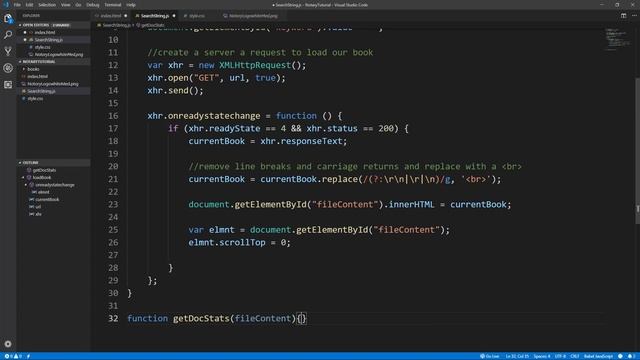Click the errors and warnings status indicator
The image size is (640, 360).
pos(13,356)
